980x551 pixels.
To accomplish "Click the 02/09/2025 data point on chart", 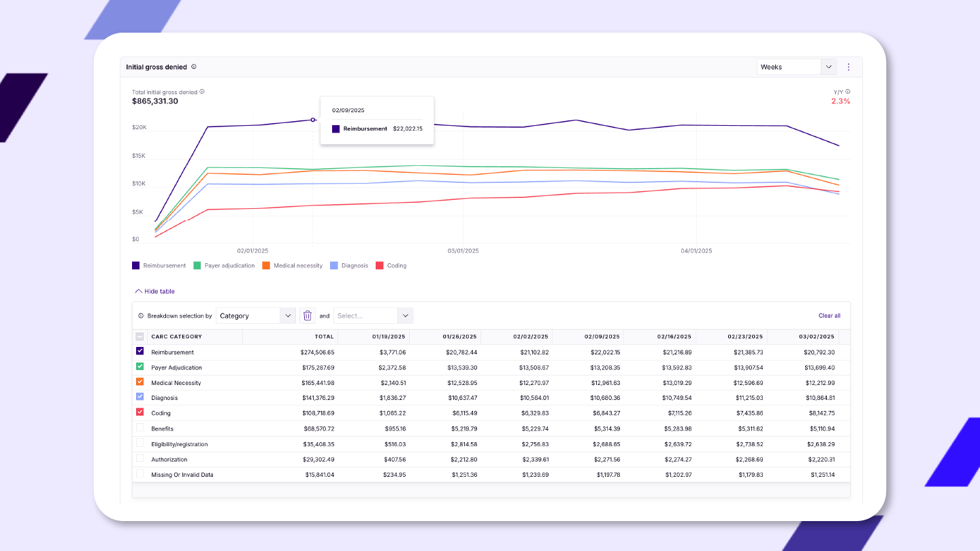I will [x=313, y=120].
